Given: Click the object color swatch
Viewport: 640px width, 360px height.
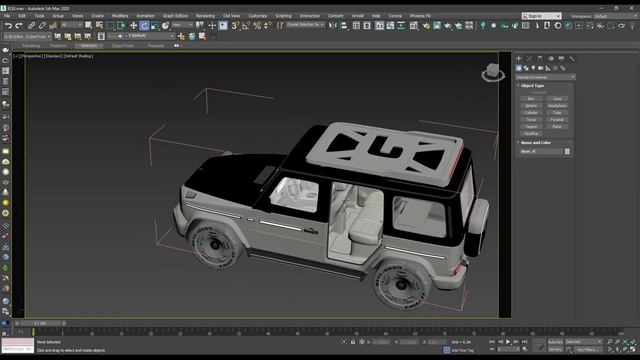Looking at the screenshot, I should (567, 151).
